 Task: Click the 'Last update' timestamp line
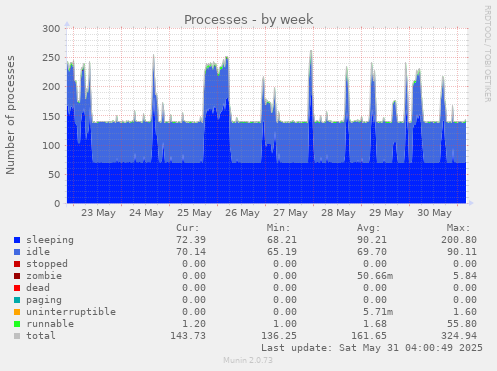tap(372, 348)
